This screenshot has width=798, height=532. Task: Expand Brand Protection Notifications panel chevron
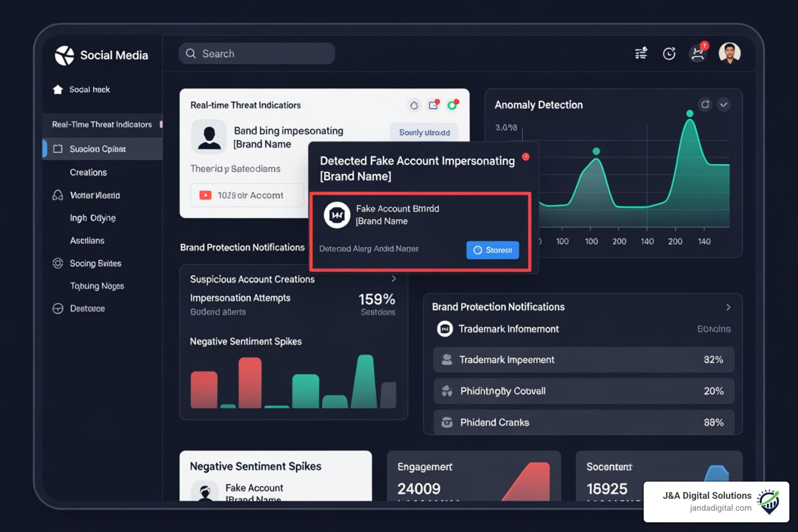click(x=728, y=307)
